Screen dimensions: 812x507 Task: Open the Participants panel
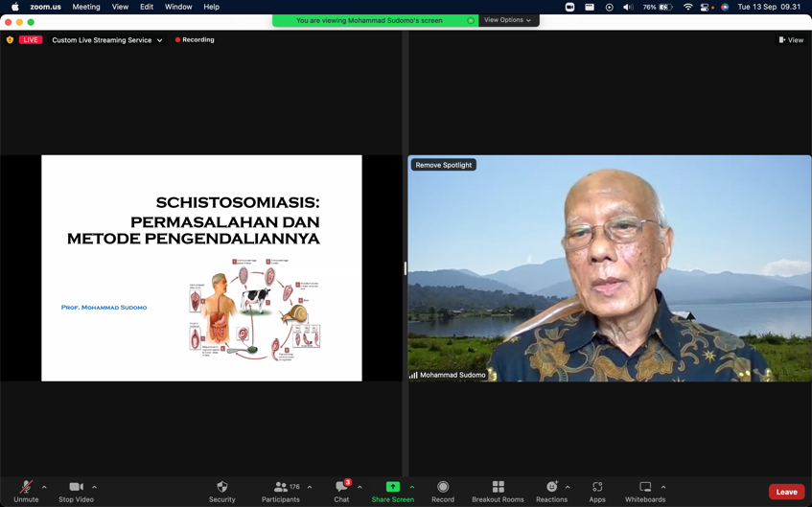280,488
